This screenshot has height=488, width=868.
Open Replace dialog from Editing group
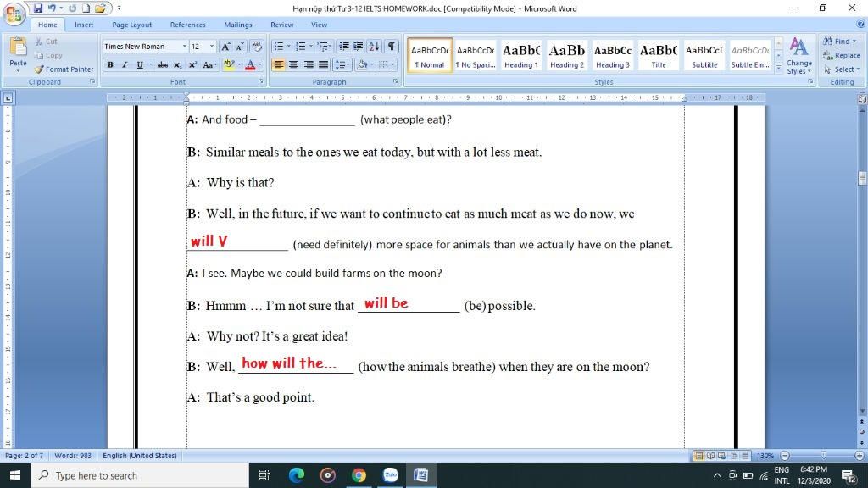(x=842, y=55)
